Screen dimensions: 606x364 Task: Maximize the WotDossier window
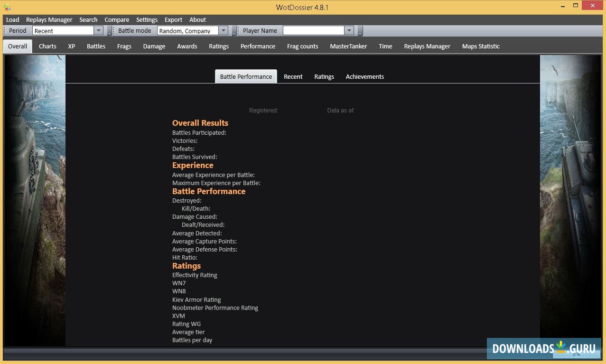point(576,6)
